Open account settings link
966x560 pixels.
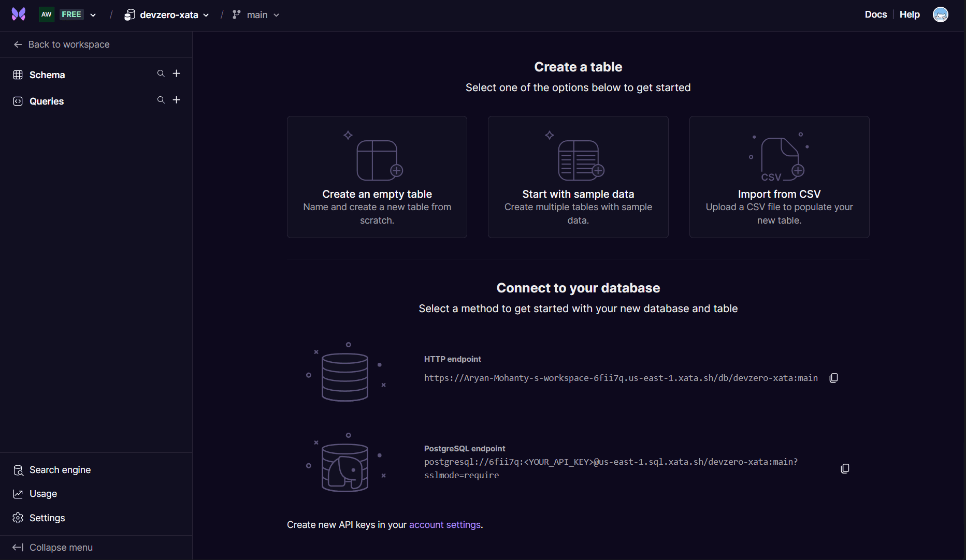click(444, 524)
